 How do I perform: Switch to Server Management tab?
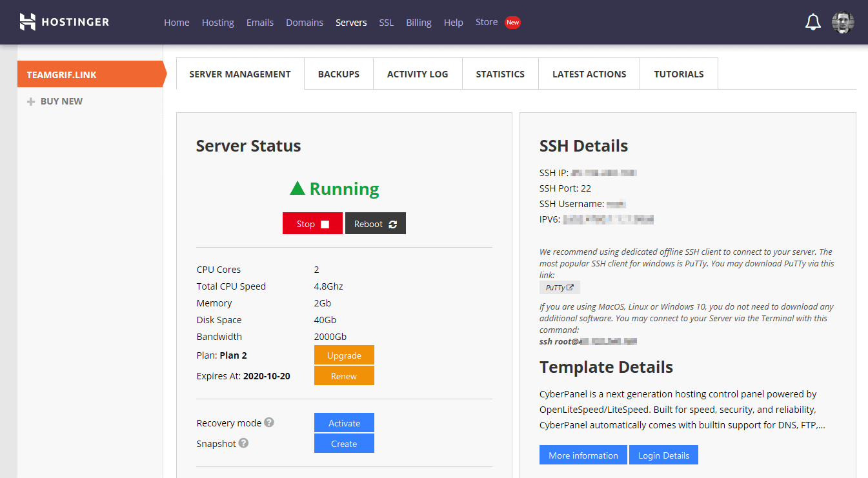240,74
